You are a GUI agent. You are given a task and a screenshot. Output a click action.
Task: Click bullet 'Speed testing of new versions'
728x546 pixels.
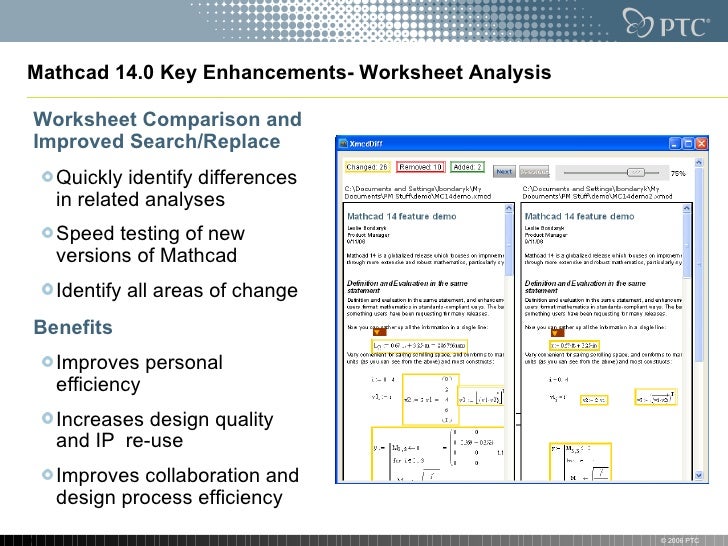150,244
